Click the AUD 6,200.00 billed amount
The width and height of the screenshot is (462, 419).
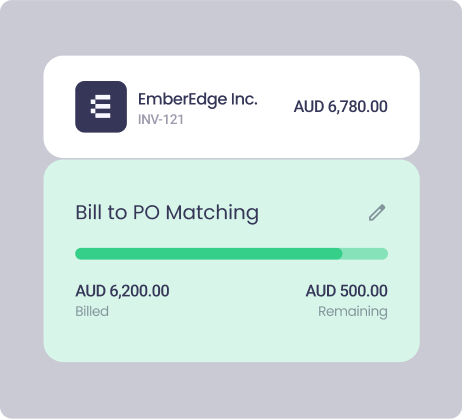[122, 291]
